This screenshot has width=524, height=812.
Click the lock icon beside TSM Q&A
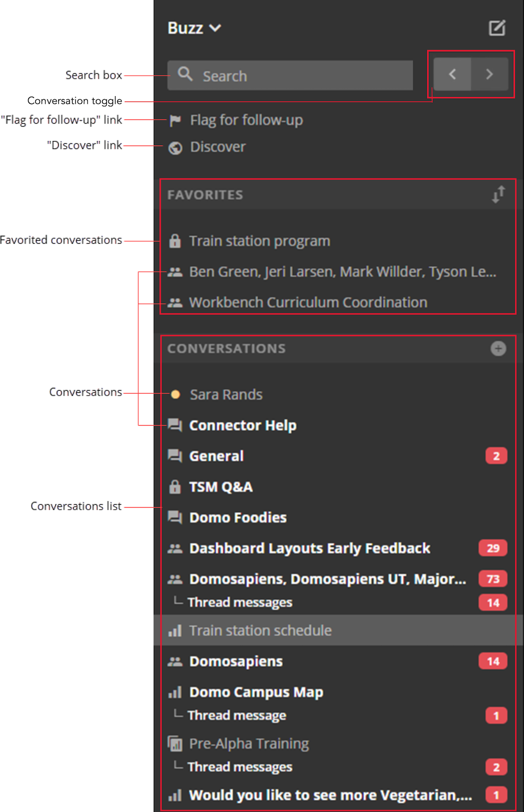[x=175, y=487]
